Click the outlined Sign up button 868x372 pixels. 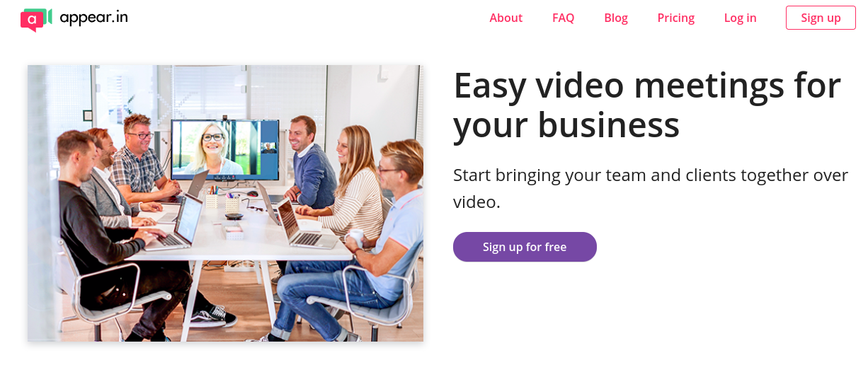click(x=821, y=18)
